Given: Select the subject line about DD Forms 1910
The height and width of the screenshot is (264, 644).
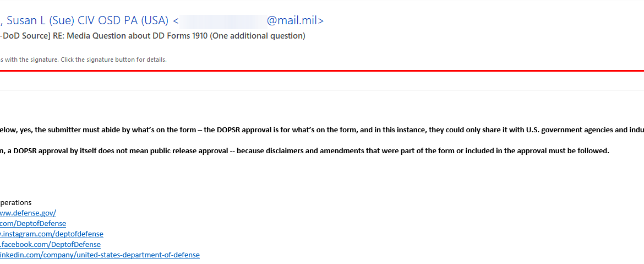Looking at the screenshot, I should tap(152, 36).
